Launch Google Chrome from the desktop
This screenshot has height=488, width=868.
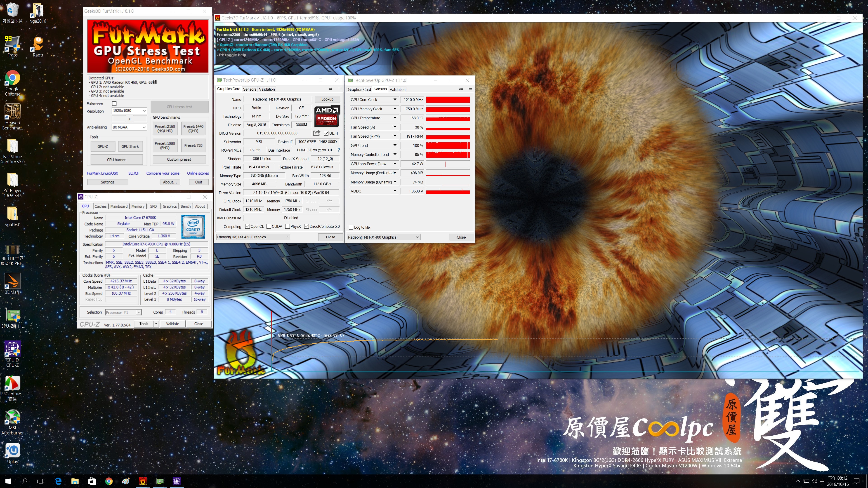tap(12, 83)
